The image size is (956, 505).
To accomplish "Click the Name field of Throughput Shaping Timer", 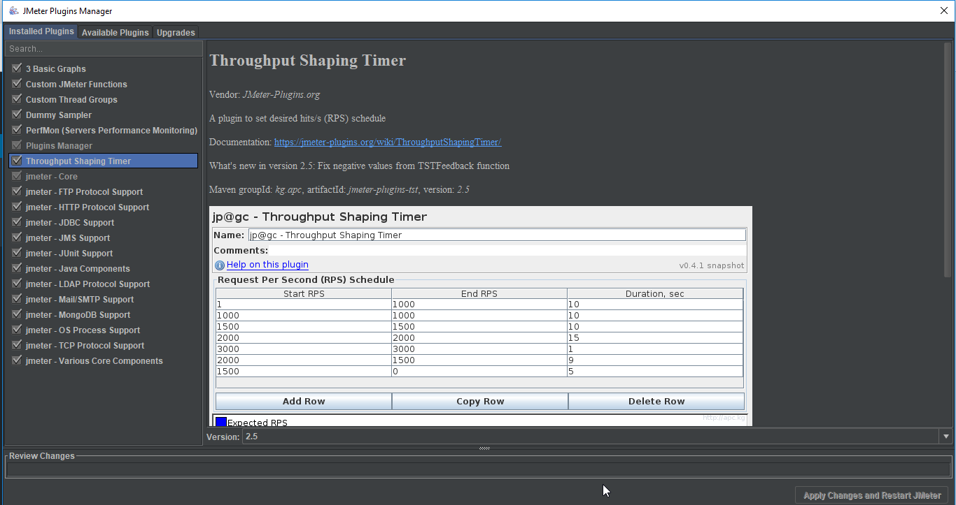I will pos(496,235).
